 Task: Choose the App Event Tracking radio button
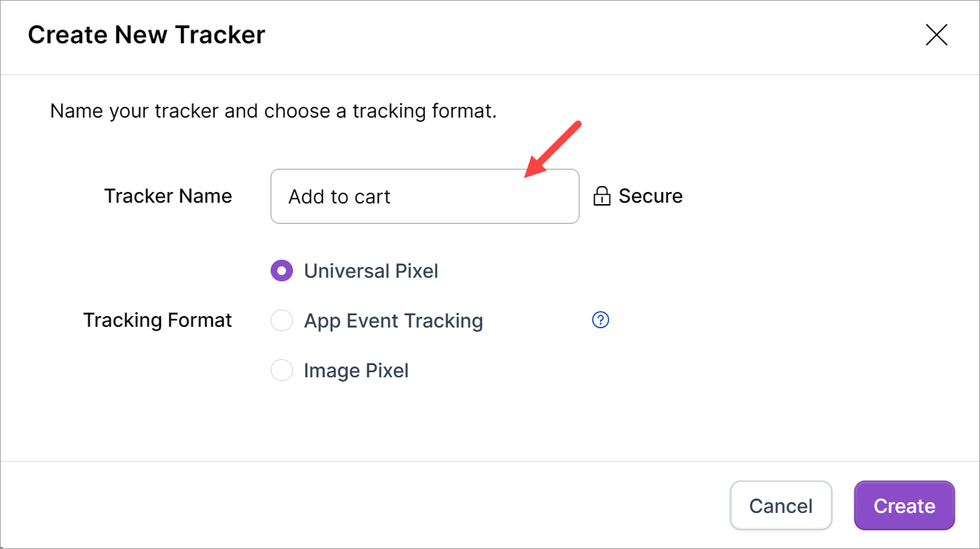[281, 320]
